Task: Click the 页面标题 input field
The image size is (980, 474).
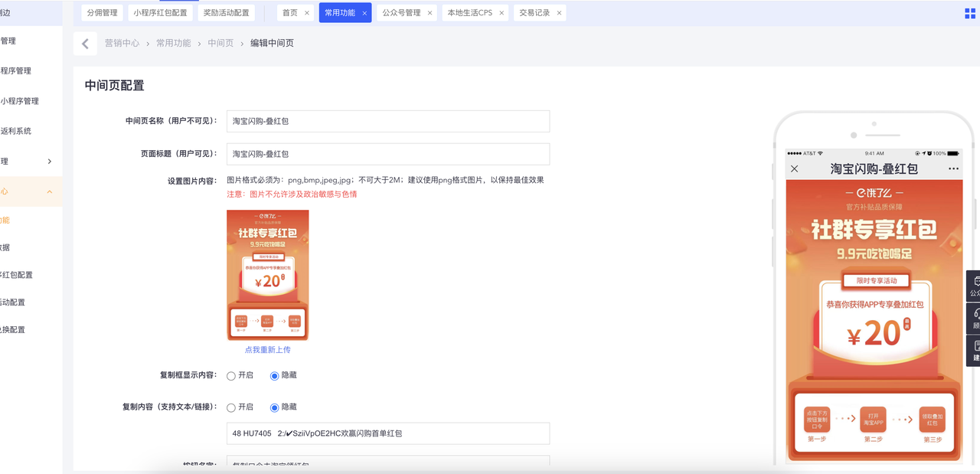Action: (x=388, y=154)
